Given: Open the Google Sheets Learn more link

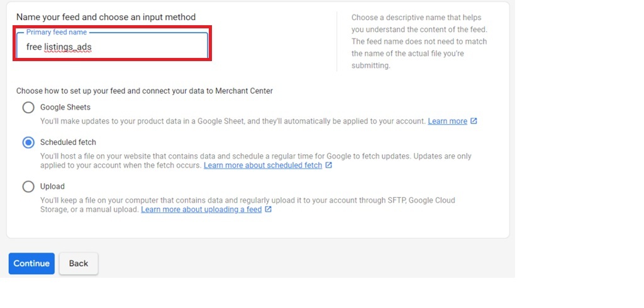Looking at the screenshot, I should pyautogui.click(x=447, y=121).
